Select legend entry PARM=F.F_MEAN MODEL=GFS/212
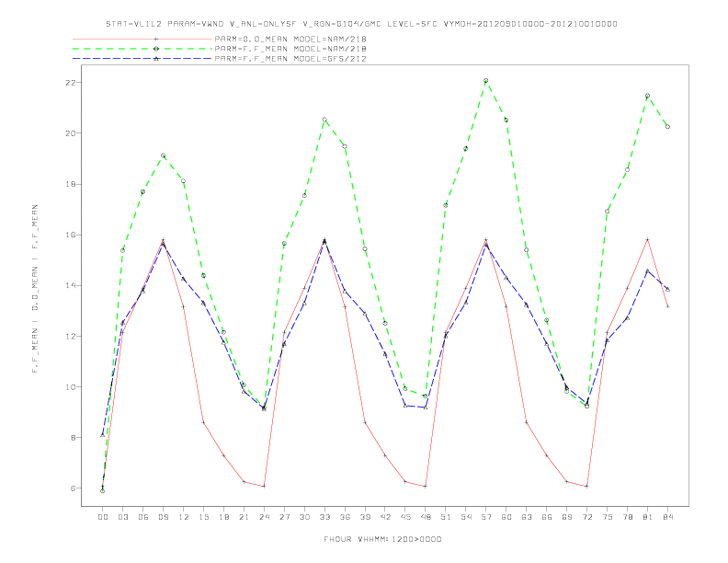The width and height of the screenshot is (728, 563). [x=290, y=59]
